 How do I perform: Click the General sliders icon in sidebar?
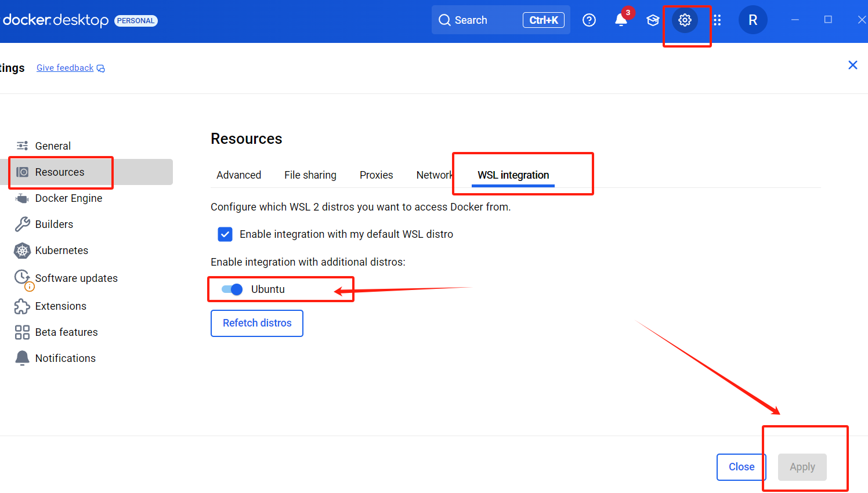22,146
